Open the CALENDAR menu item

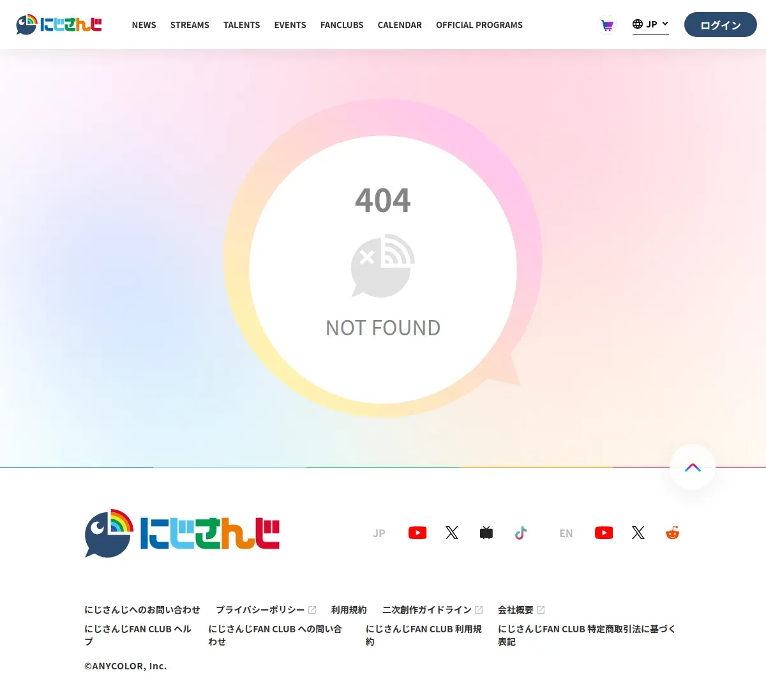[x=400, y=25]
